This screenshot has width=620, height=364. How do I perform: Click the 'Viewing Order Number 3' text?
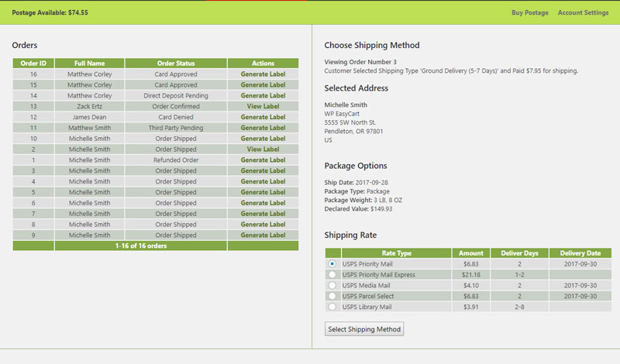click(360, 62)
